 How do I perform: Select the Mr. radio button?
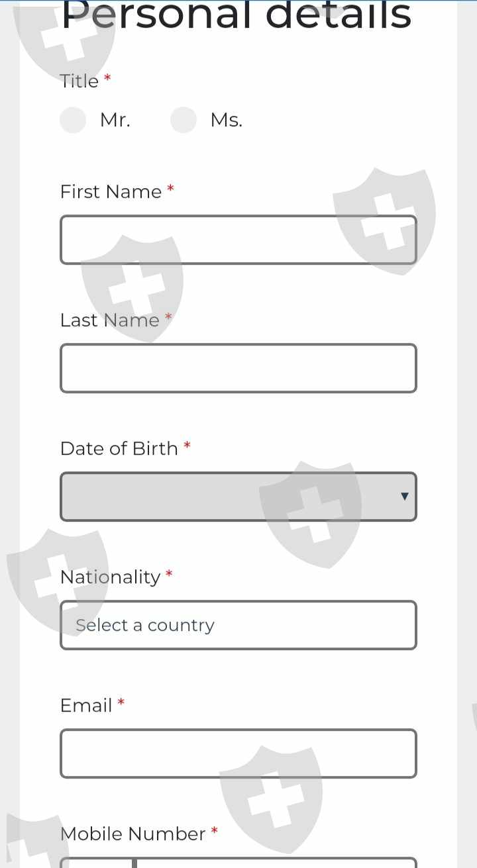click(x=73, y=121)
